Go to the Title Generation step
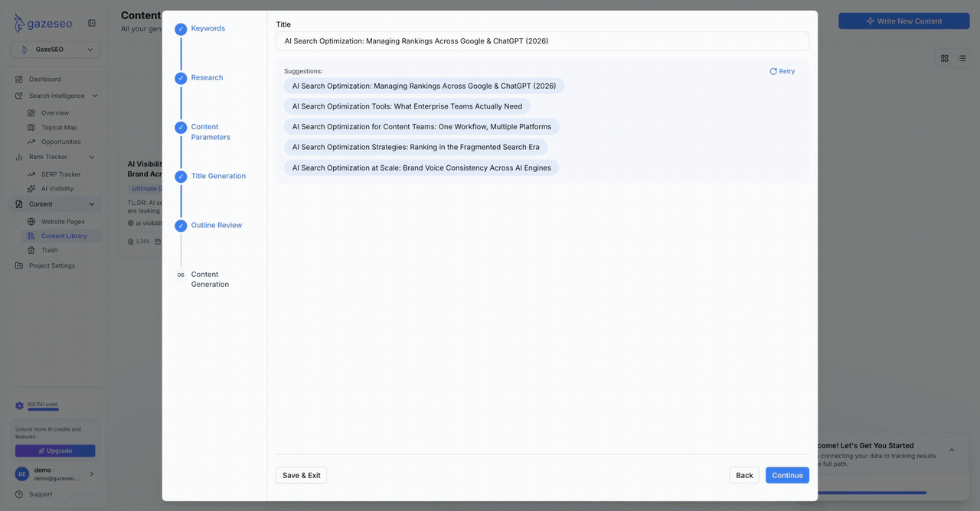Image resolution: width=980 pixels, height=511 pixels. coord(218,176)
